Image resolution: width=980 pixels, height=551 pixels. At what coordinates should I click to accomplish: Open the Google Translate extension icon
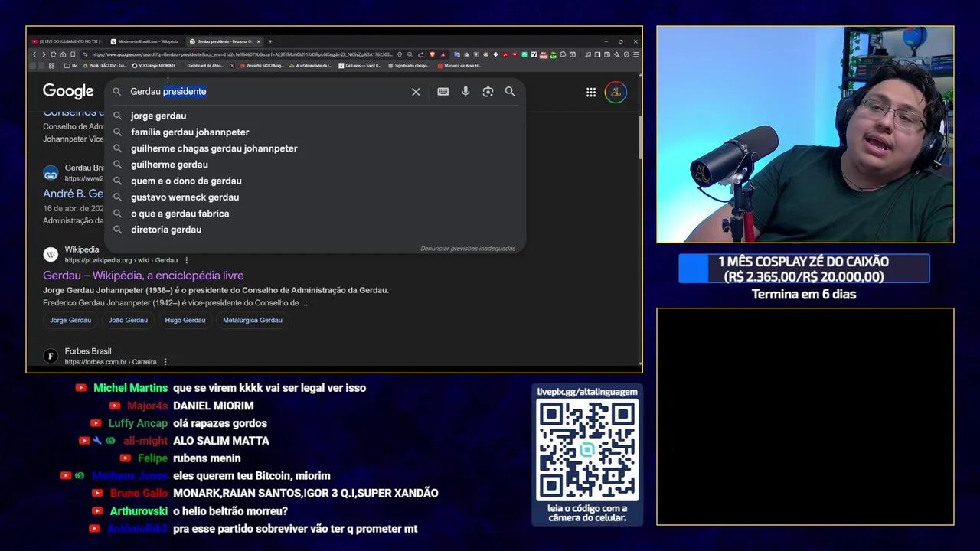(457, 54)
